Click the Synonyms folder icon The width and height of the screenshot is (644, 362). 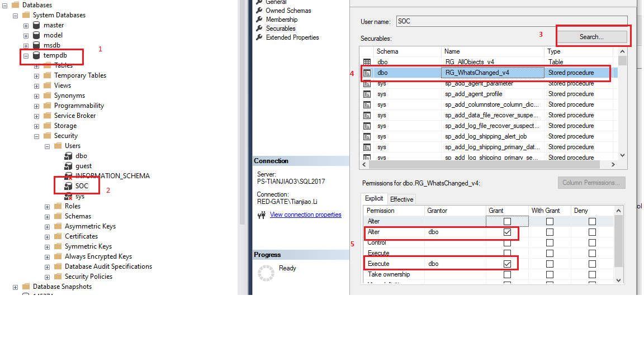tap(47, 95)
